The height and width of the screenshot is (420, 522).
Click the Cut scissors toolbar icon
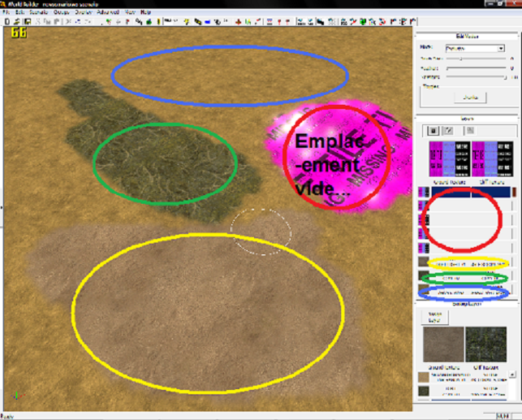pos(37,22)
